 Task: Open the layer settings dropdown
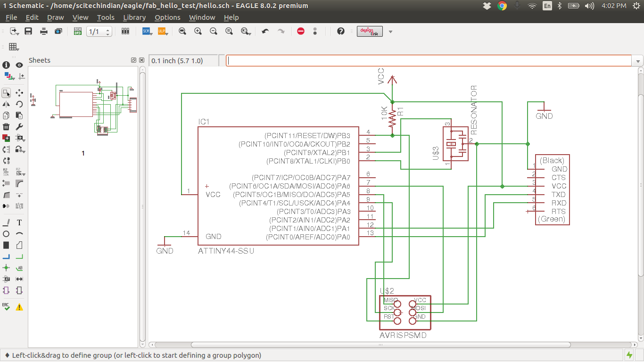tap(9, 76)
